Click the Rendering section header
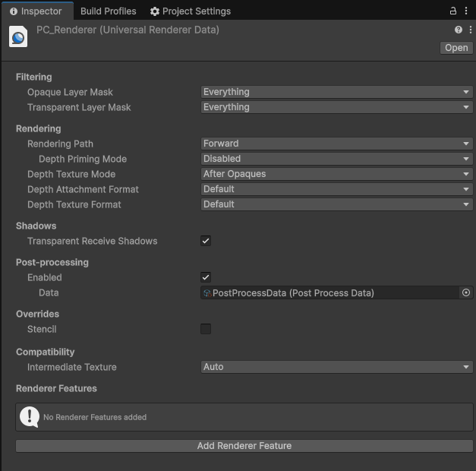The image size is (476, 471). click(x=38, y=128)
